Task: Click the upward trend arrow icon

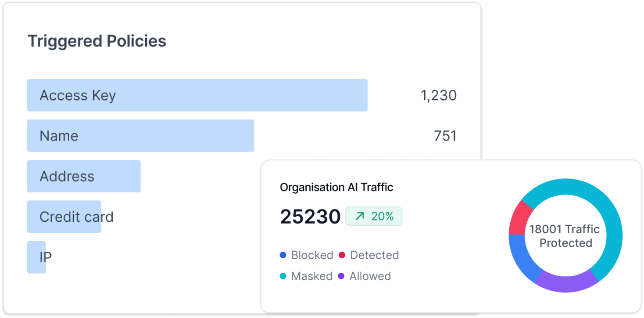Action: pos(360,216)
